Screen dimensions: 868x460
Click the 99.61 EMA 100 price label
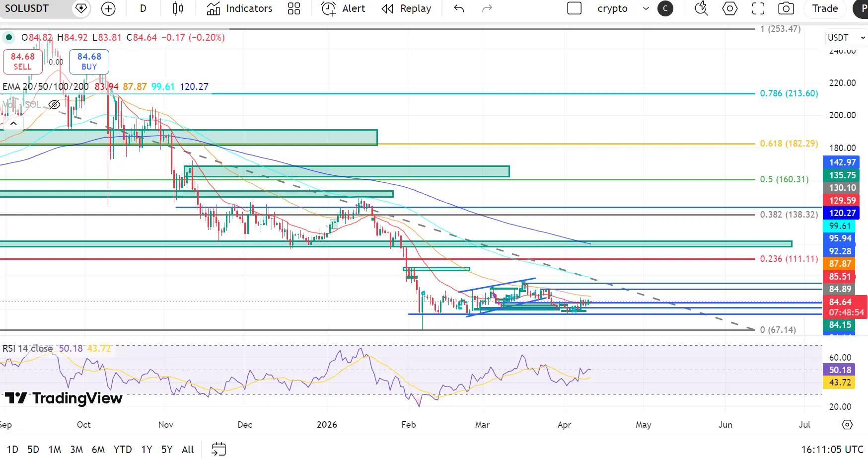click(x=839, y=226)
